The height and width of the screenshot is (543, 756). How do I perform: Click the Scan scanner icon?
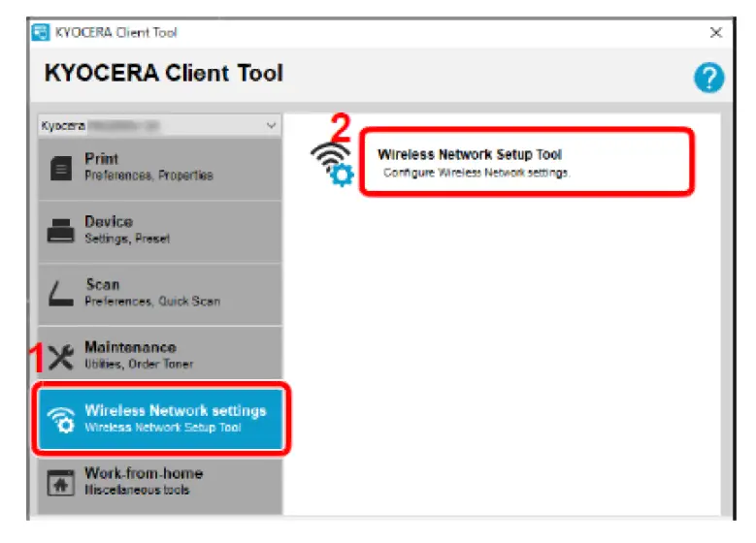61,293
